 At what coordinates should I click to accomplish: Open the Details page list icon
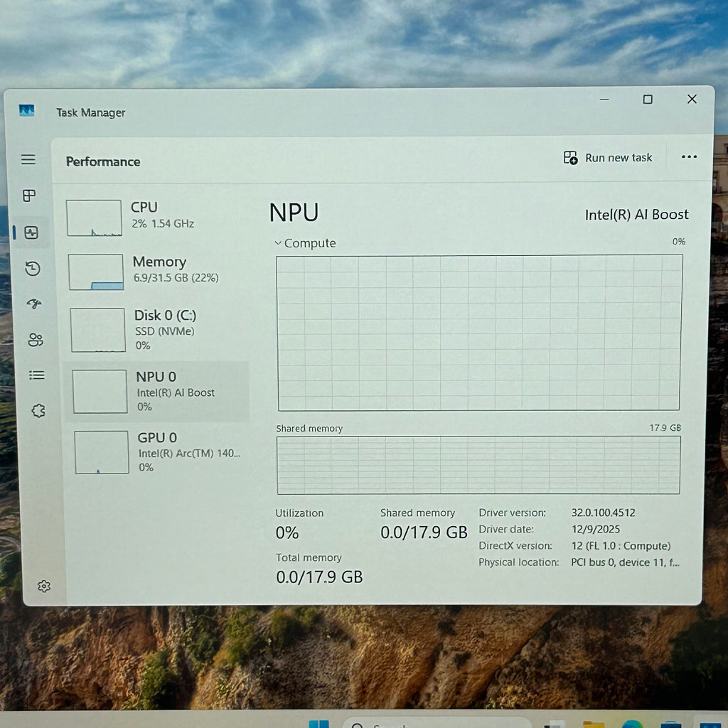pyautogui.click(x=37, y=375)
